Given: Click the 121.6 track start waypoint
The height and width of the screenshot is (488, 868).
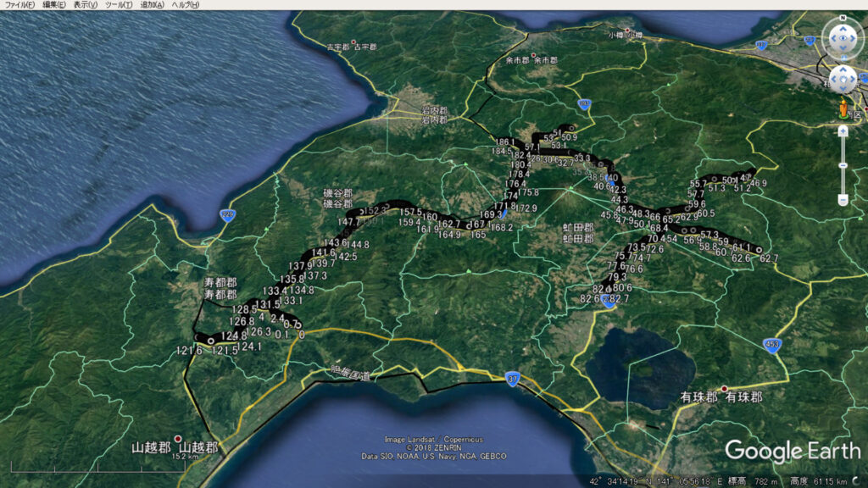Looking at the screenshot, I should pos(210,341).
